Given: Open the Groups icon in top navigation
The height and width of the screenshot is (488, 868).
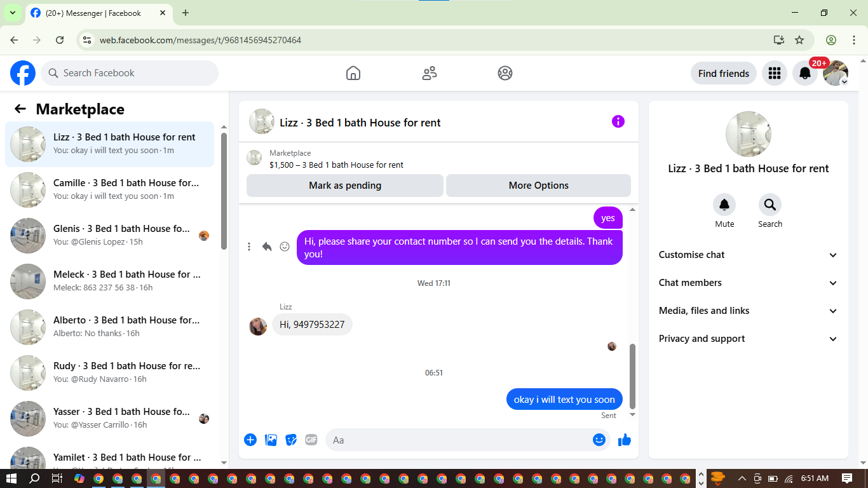Looking at the screenshot, I should (x=505, y=73).
